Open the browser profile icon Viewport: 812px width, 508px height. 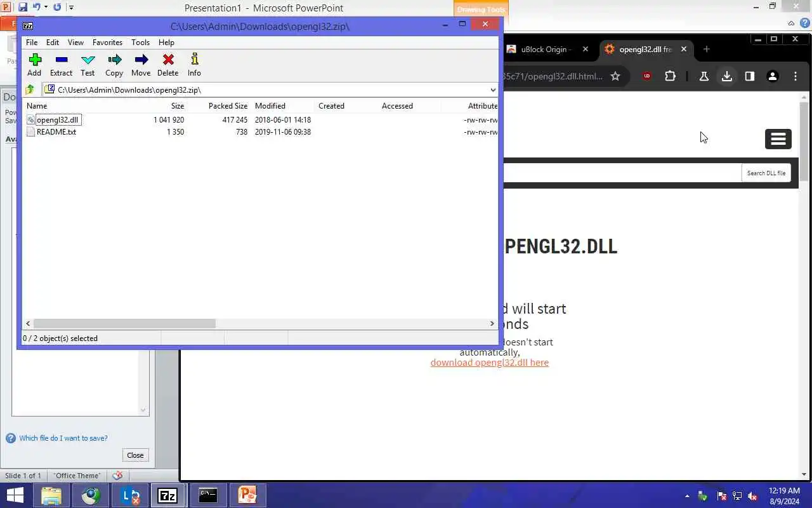point(773,76)
